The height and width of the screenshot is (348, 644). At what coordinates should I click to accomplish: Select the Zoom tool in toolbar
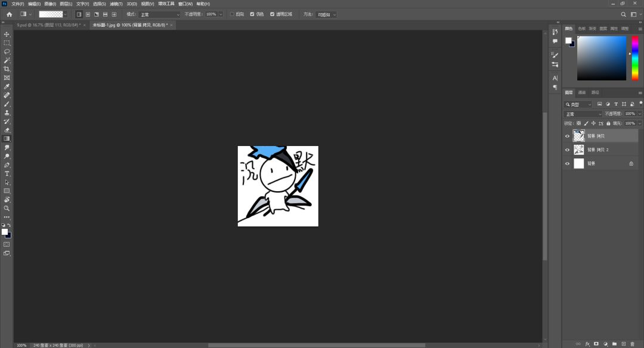[x=7, y=208]
